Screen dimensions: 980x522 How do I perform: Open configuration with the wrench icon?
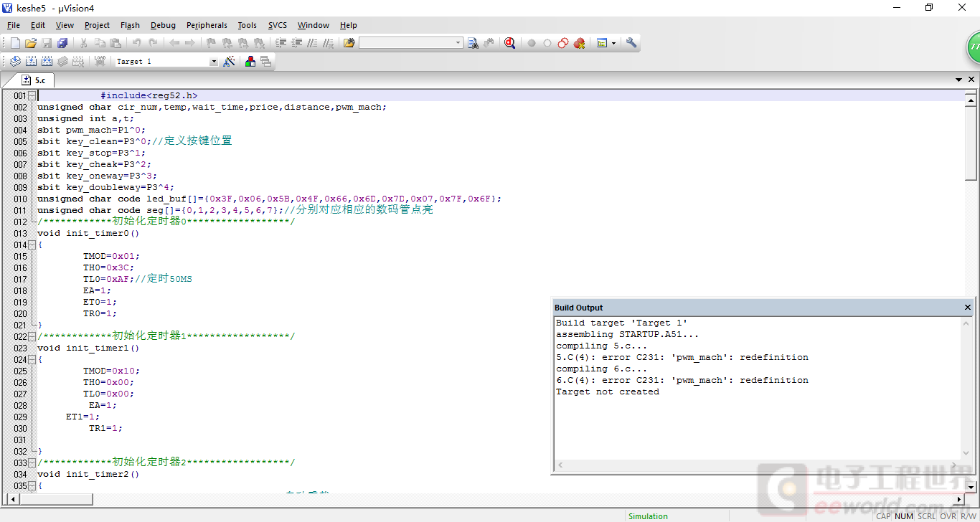[631, 43]
